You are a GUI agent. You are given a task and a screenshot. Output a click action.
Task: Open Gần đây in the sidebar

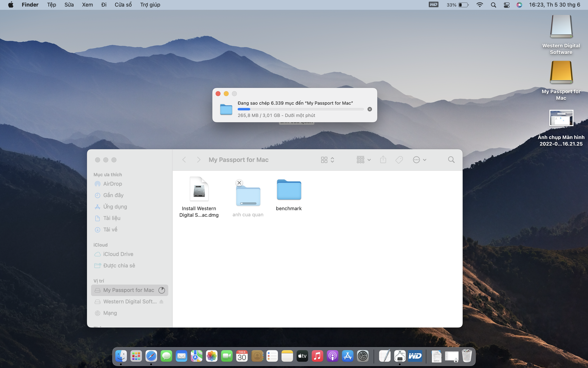(129, 195)
